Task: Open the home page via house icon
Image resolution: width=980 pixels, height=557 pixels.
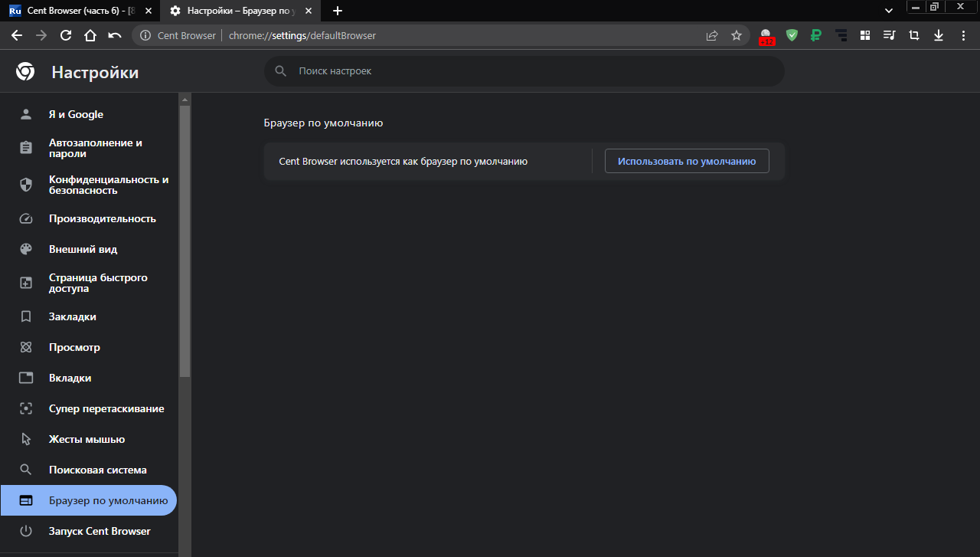Action: 90,35
